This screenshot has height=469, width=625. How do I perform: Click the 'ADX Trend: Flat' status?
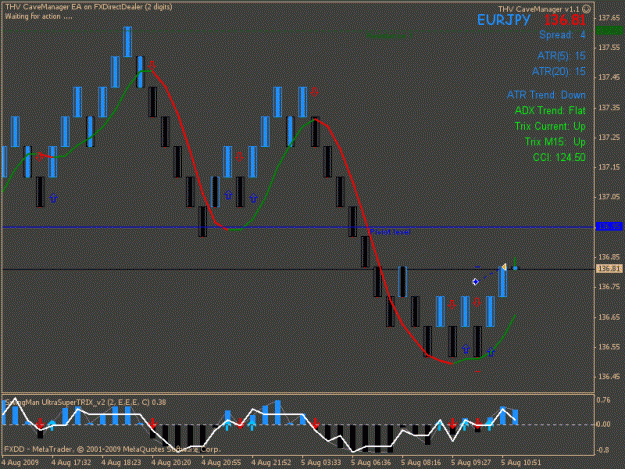(x=550, y=110)
